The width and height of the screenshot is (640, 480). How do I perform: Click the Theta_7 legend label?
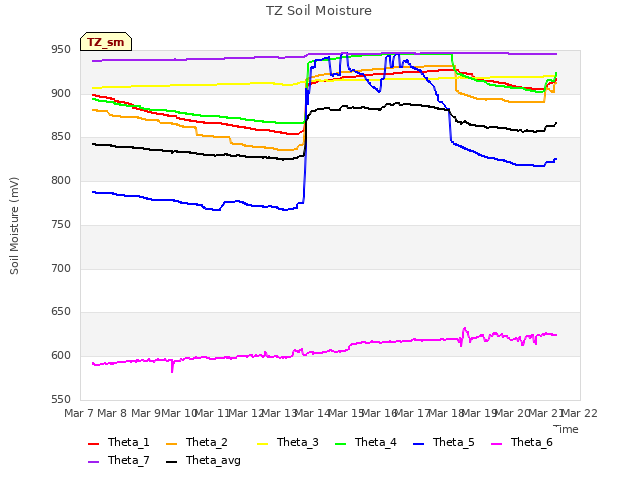click(129, 460)
